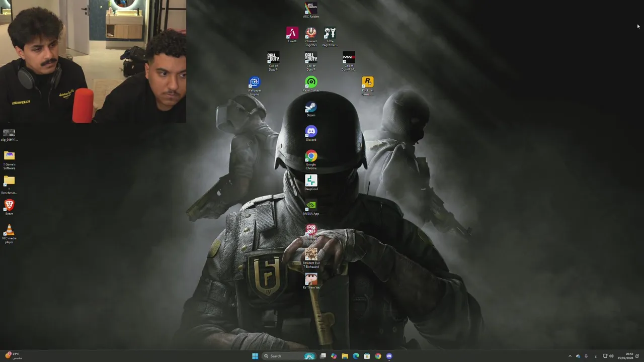644x362 pixels.
Task: Open File Explorer from the taskbar
Action: 345,356
